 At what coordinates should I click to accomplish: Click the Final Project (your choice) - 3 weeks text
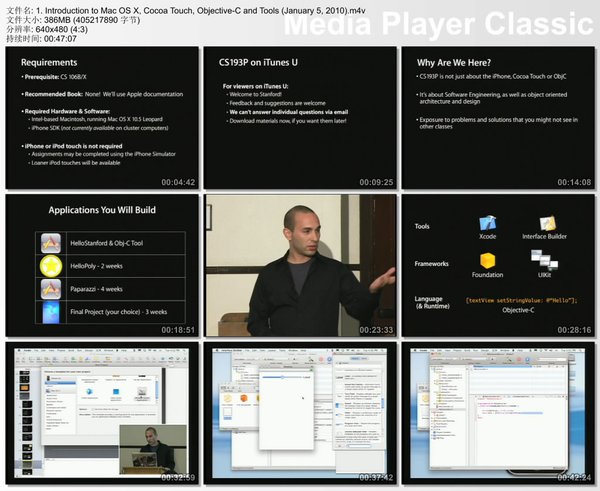tap(119, 312)
